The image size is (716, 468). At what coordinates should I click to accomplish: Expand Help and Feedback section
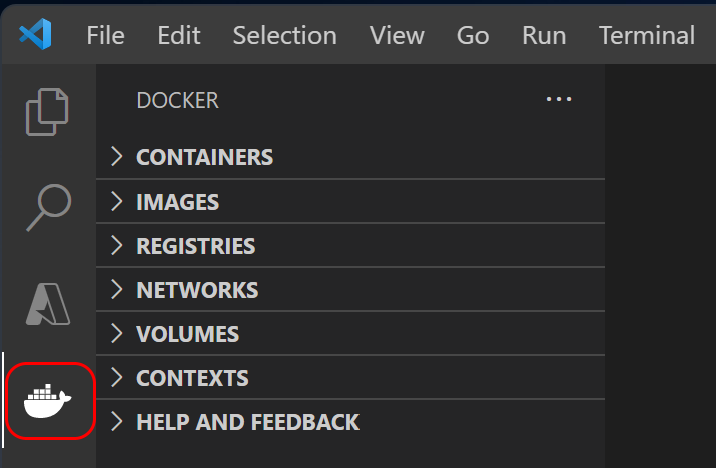tap(247, 422)
